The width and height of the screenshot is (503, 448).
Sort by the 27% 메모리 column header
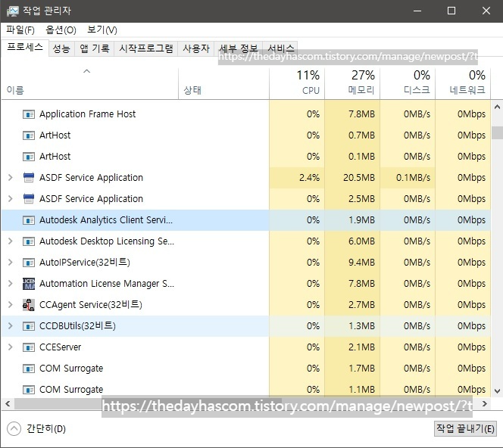[x=352, y=83]
